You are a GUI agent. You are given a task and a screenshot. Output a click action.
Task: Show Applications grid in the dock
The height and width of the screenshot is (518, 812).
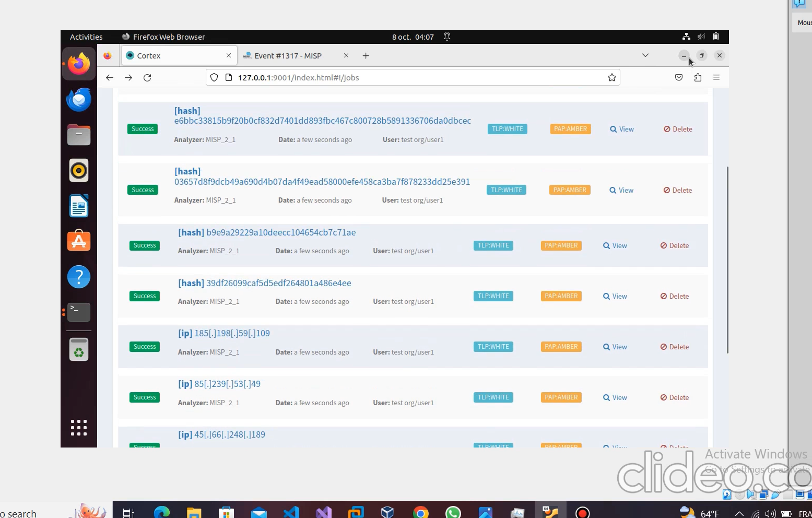tap(79, 428)
